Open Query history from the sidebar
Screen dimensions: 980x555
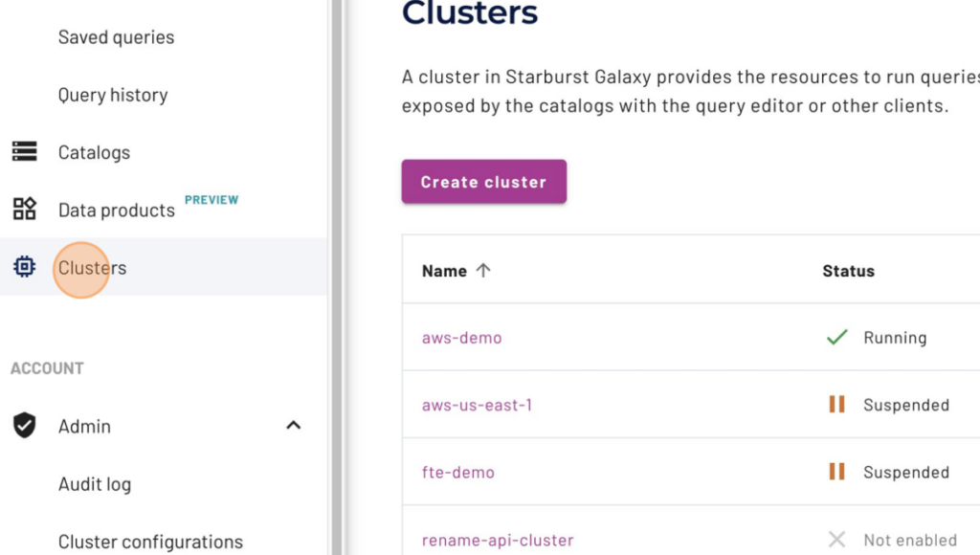pyautogui.click(x=113, y=94)
